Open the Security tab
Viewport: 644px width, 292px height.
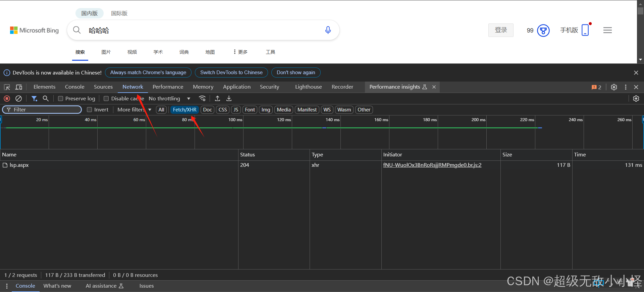click(269, 87)
